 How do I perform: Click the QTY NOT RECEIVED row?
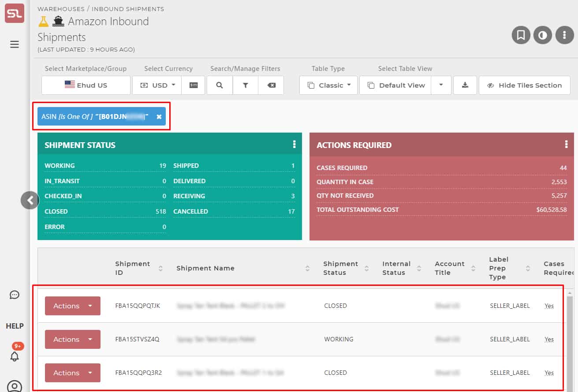(x=442, y=196)
